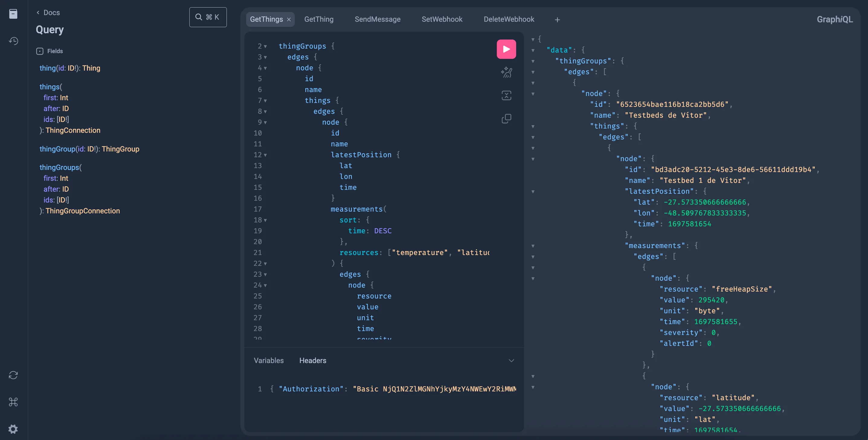Viewport: 868px width, 440px height.
Task: Click the re-fetch schema icon
Action: pyautogui.click(x=13, y=375)
